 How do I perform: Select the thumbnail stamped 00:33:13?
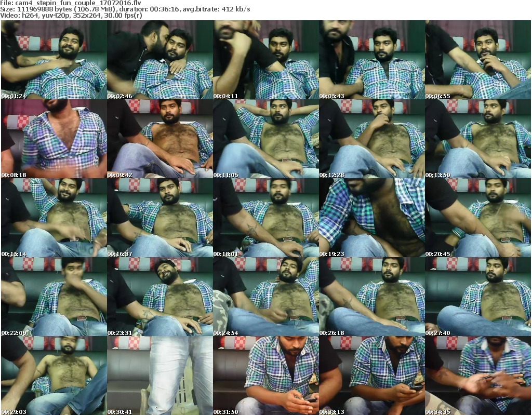click(x=372, y=376)
